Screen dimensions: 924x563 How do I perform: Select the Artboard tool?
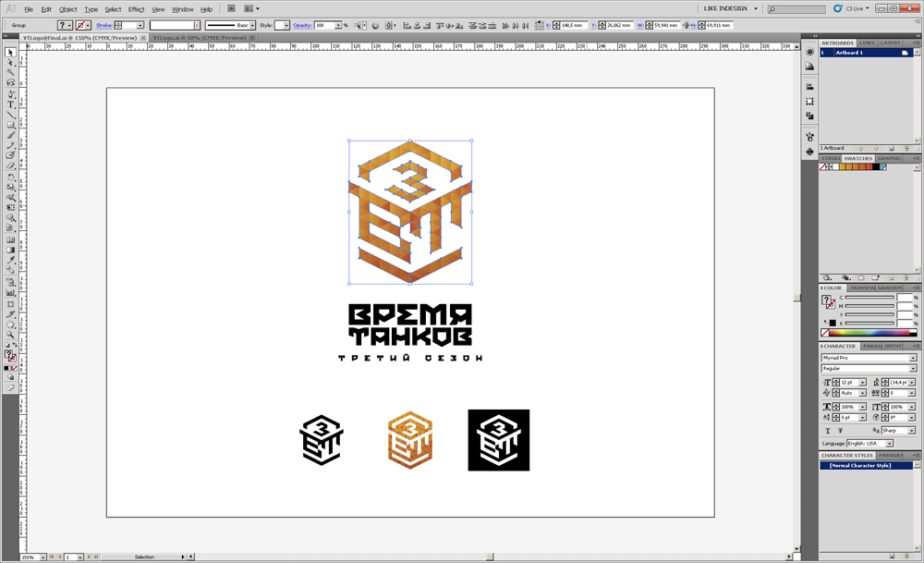(10, 305)
